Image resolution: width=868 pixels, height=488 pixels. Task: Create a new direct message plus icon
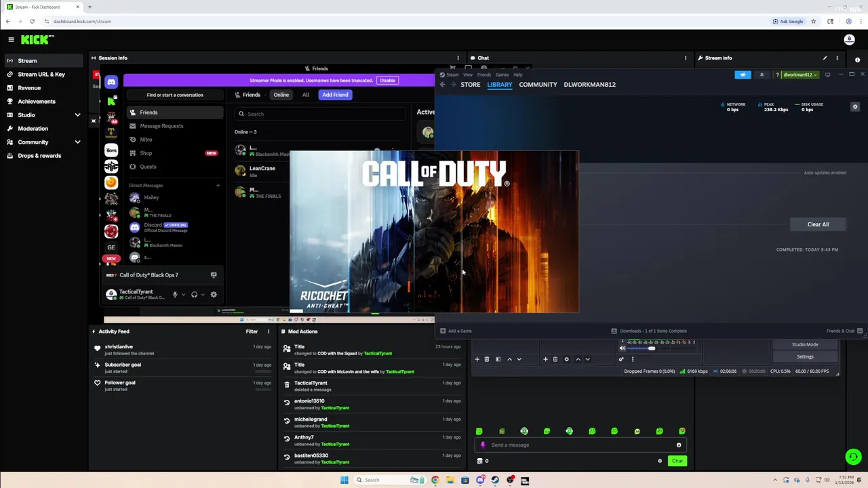point(218,185)
